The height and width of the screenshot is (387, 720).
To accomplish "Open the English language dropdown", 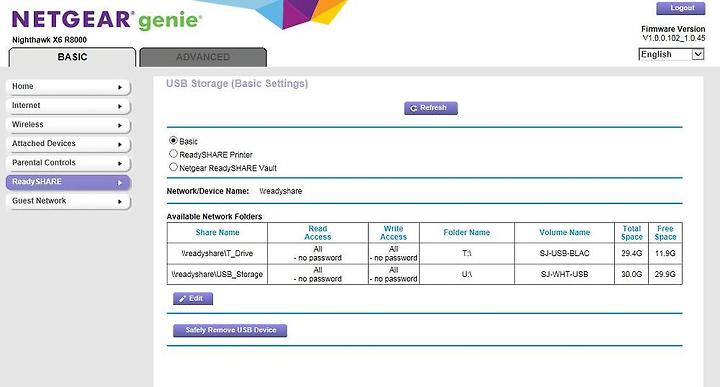I will (x=671, y=55).
